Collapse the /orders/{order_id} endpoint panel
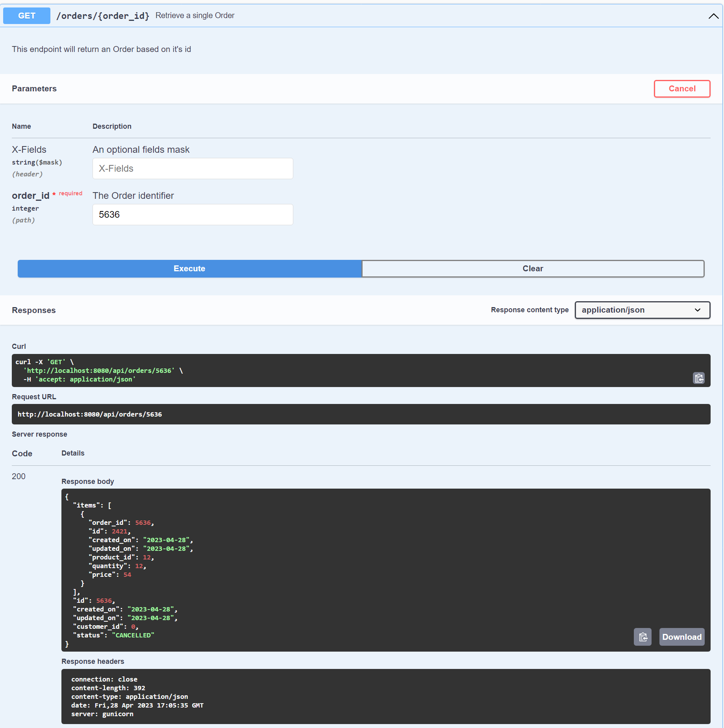Image resolution: width=724 pixels, height=728 pixels. tap(713, 16)
